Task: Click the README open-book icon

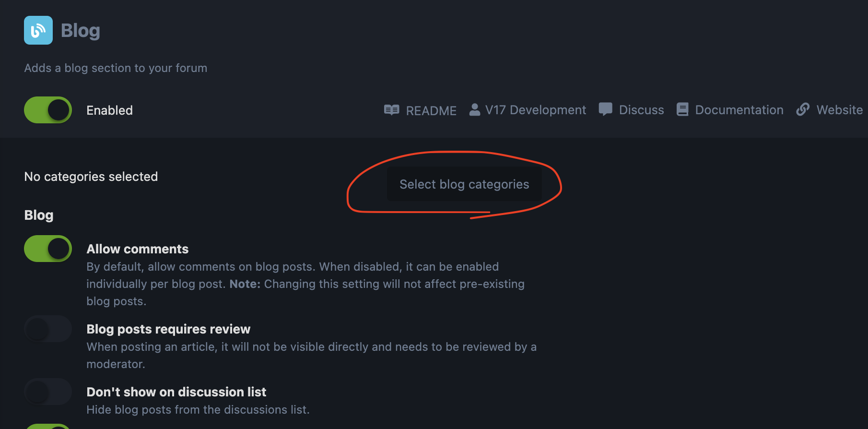Action: pos(391,110)
